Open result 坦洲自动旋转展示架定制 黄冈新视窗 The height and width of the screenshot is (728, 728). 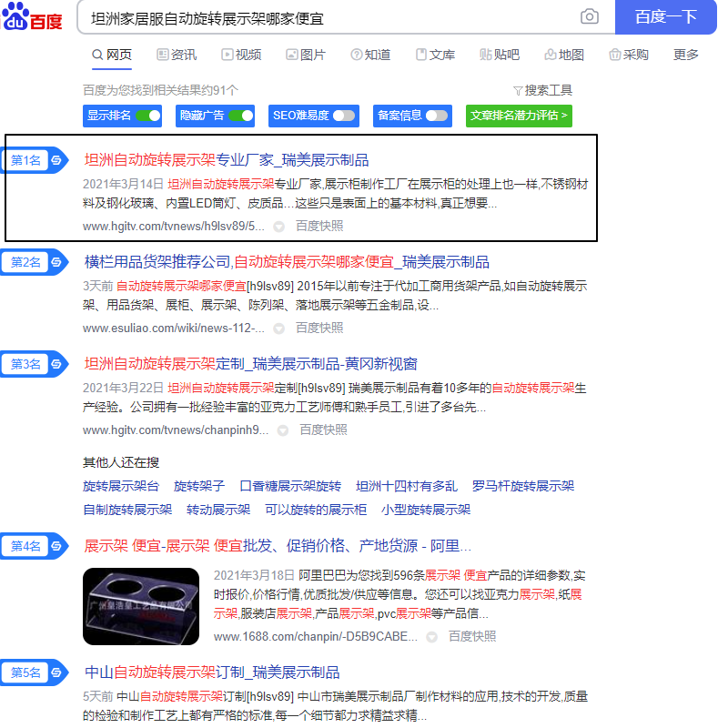tap(251, 364)
